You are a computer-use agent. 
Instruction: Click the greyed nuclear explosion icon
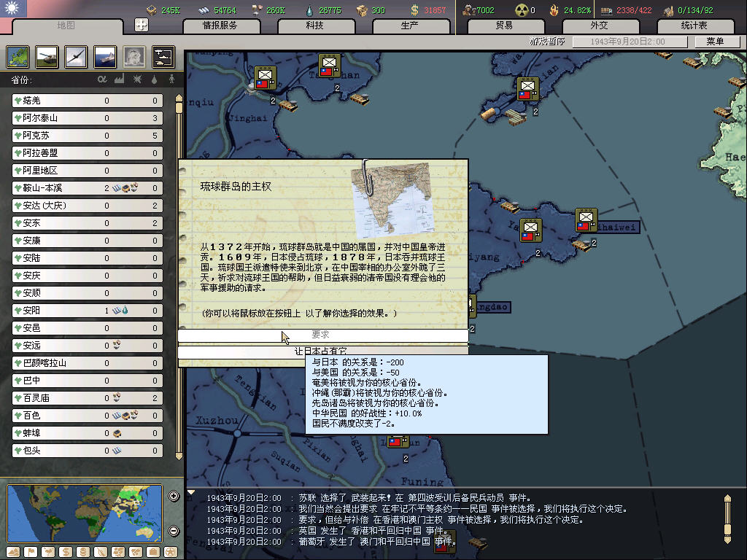(x=134, y=57)
